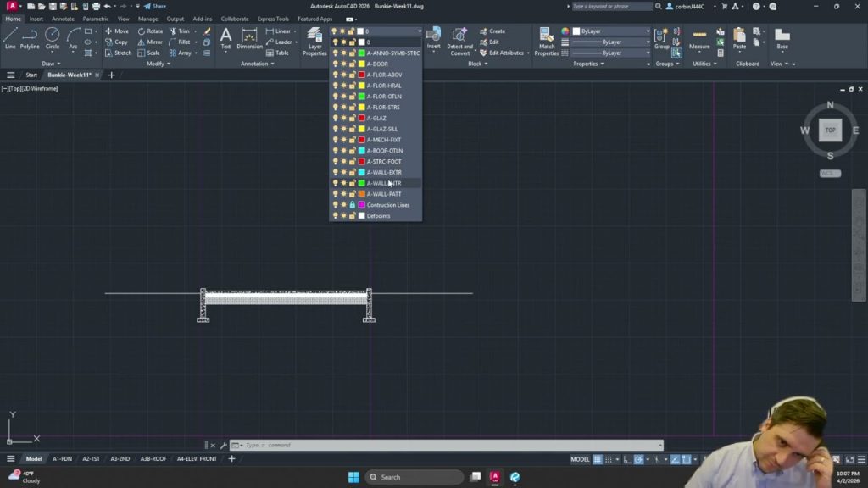Open the A3-2ND layout tab
The image size is (868, 488).
coord(119,459)
